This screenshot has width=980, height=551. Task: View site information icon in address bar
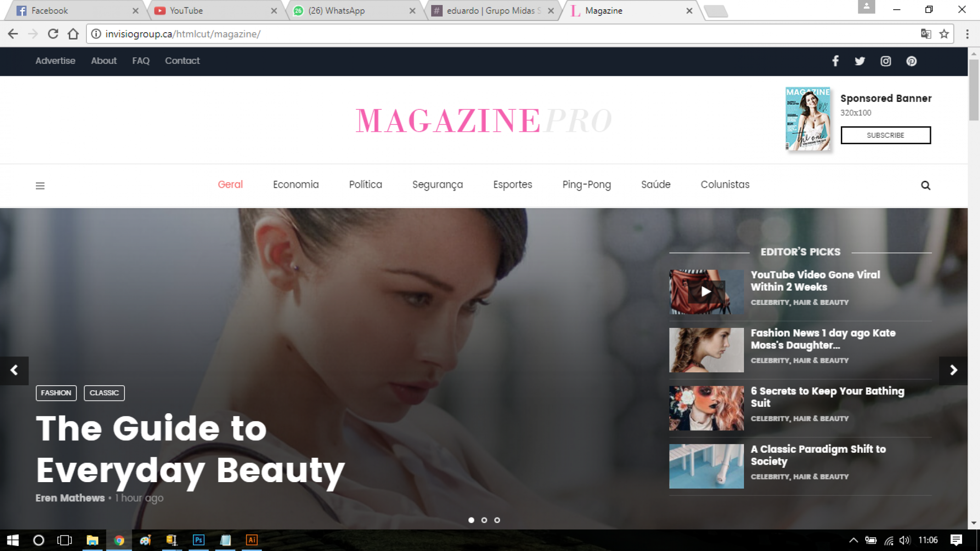96,34
